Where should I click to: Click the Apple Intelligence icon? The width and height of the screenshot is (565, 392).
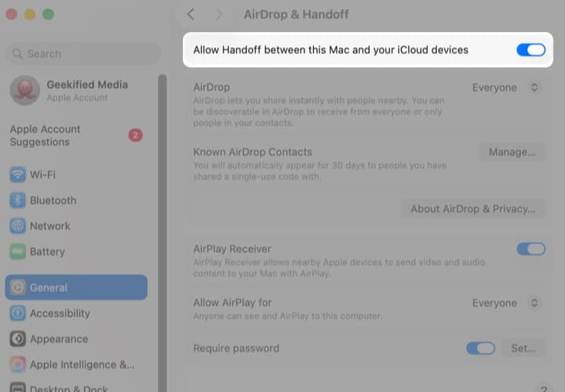(17, 365)
